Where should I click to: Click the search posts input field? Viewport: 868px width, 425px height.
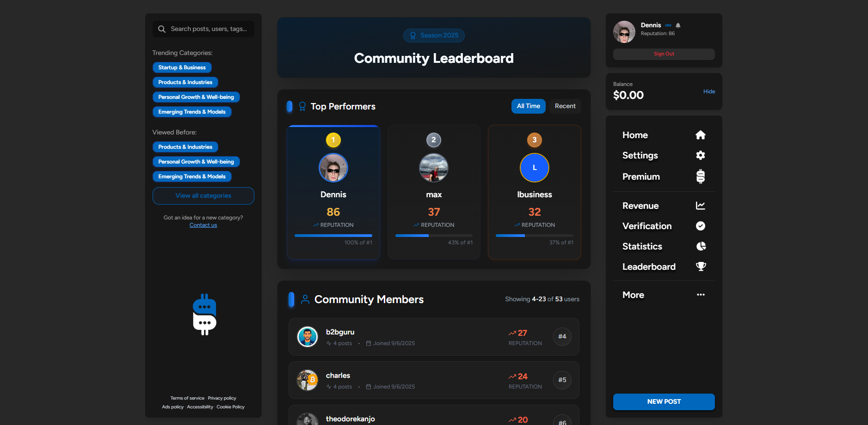(x=203, y=29)
